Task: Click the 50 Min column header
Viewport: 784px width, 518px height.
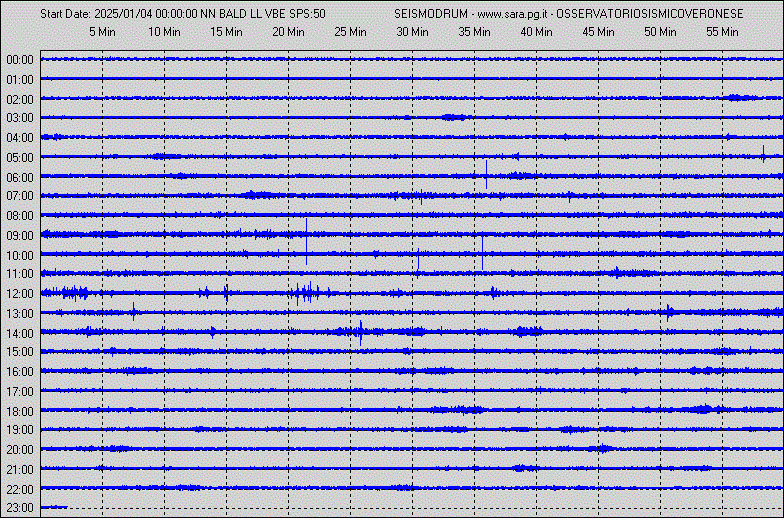Action: coord(660,32)
